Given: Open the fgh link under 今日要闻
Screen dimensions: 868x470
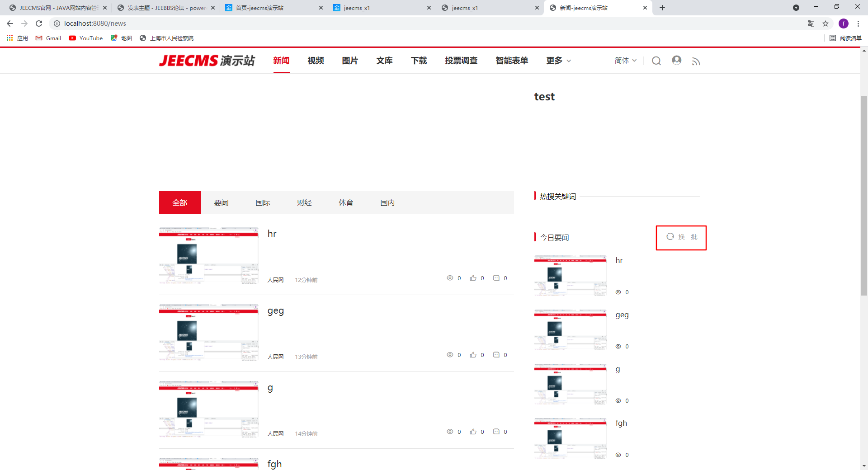Looking at the screenshot, I should 621,423.
